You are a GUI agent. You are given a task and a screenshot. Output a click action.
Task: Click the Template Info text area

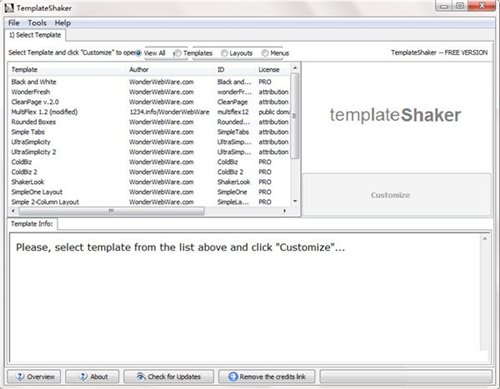(x=245, y=298)
